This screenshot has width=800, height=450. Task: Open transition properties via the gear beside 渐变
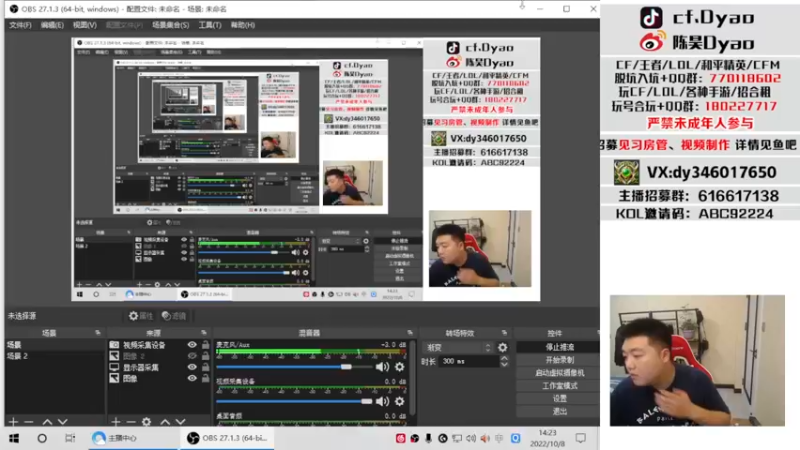503,347
